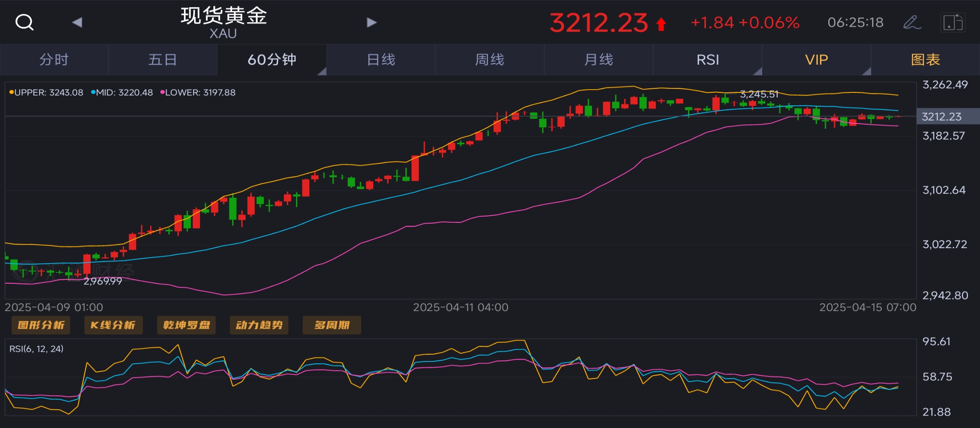Expand the 60分钟 period dropdown corner
Image resolution: width=980 pixels, height=428 pixels.
[x=322, y=71]
